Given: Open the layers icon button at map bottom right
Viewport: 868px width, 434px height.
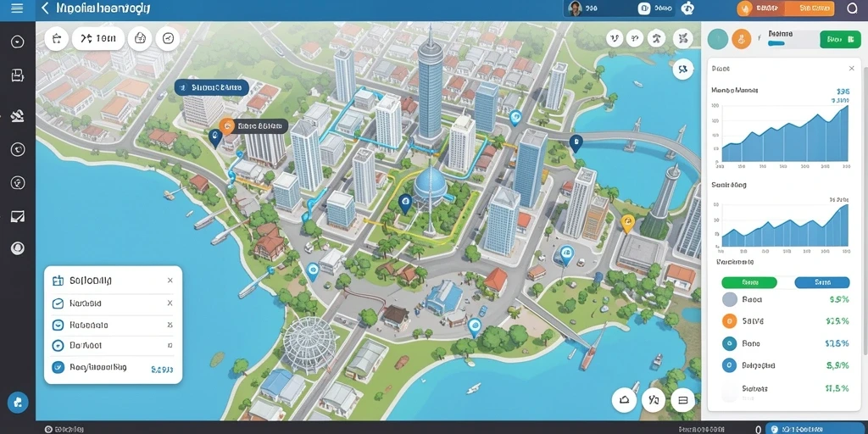Looking at the screenshot, I should [682, 400].
